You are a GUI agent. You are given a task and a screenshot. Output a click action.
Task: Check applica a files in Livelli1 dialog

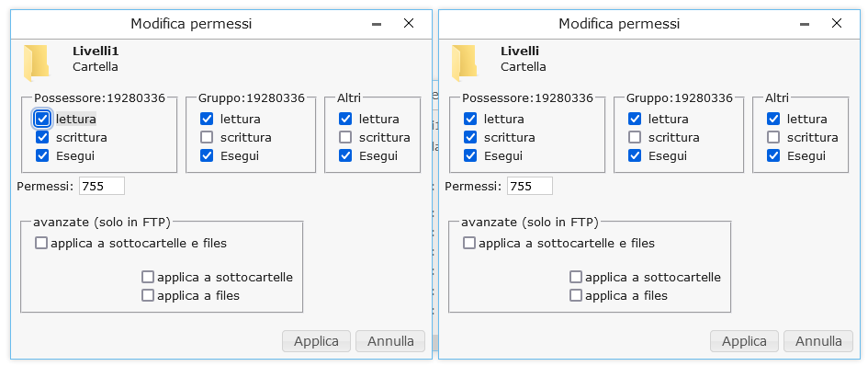coord(148,295)
